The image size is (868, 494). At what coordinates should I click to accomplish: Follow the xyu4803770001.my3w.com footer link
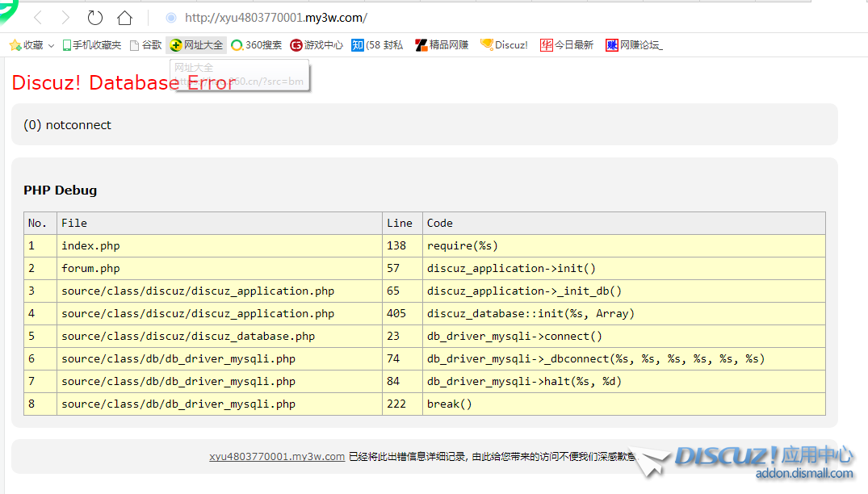[277, 456]
